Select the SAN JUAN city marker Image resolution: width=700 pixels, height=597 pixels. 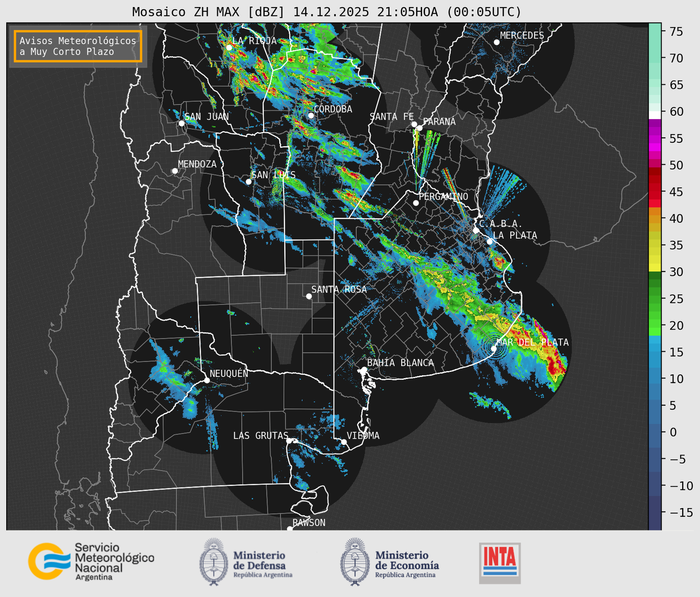pos(181,123)
